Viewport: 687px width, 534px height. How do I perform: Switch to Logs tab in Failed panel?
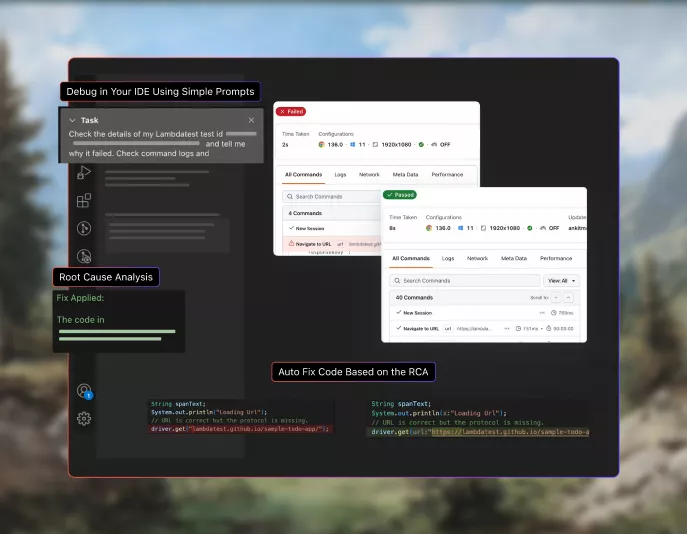click(340, 174)
